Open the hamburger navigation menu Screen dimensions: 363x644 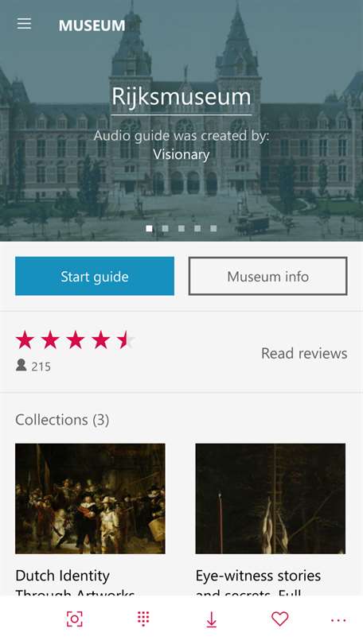click(x=24, y=24)
